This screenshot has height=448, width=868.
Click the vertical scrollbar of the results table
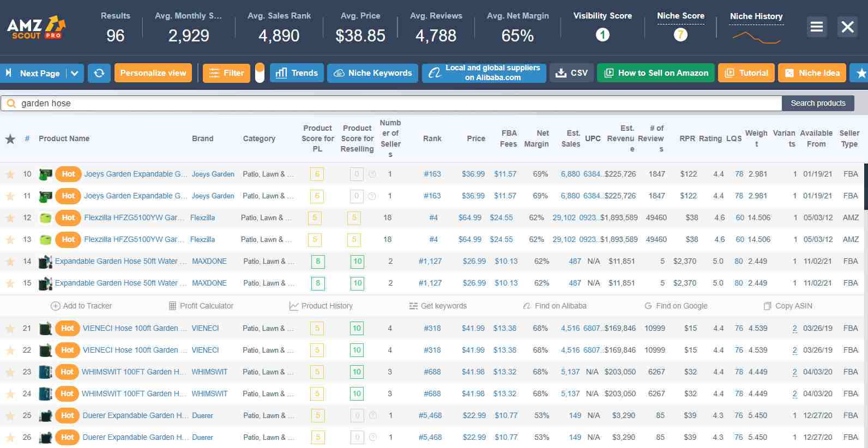[866, 186]
